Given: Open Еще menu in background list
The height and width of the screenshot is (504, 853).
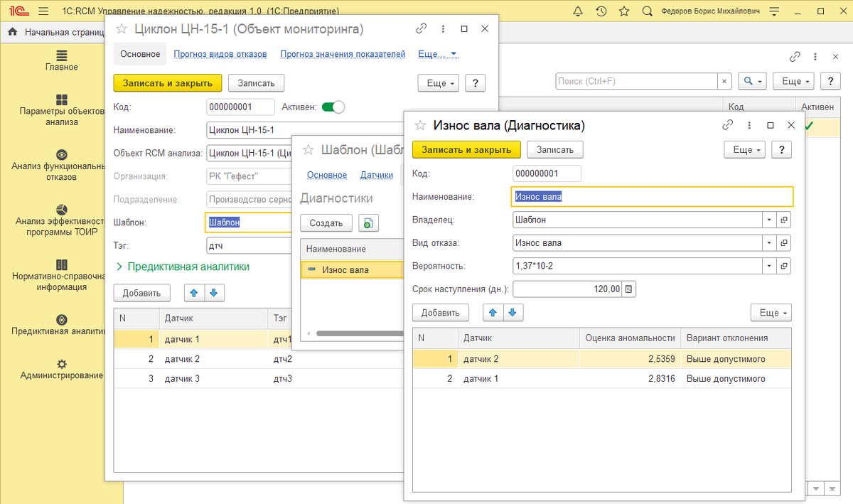Looking at the screenshot, I should tap(795, 82).
